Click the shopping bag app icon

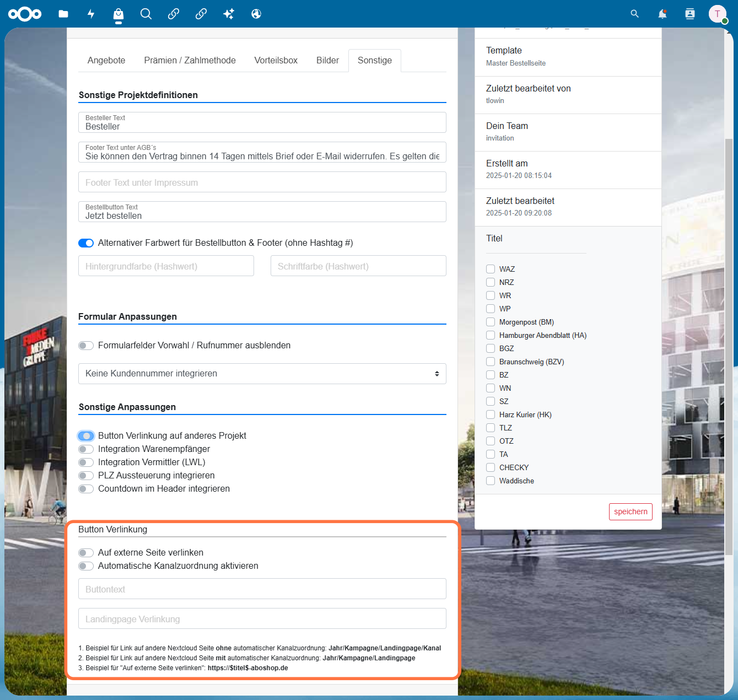(x=118, y=14)
